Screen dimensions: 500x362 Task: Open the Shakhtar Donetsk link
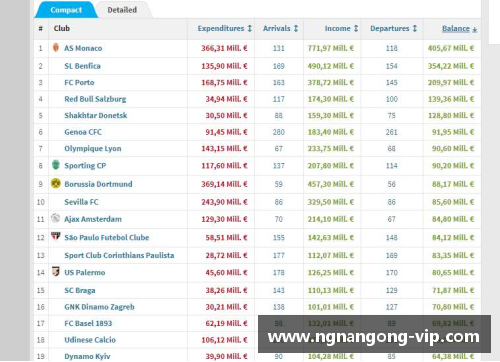pyautogui.click(x=96, y=115)
